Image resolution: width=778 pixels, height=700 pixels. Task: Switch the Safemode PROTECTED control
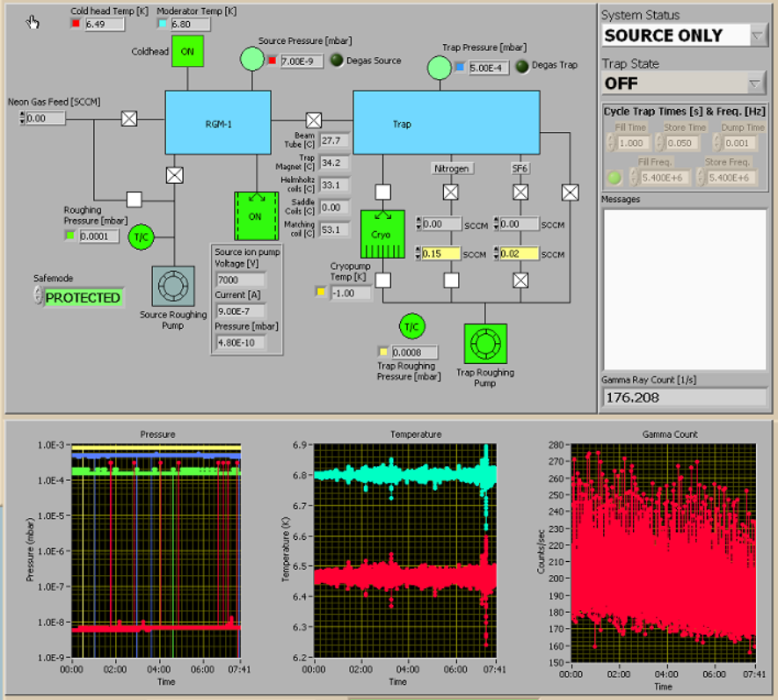point(83,298)
